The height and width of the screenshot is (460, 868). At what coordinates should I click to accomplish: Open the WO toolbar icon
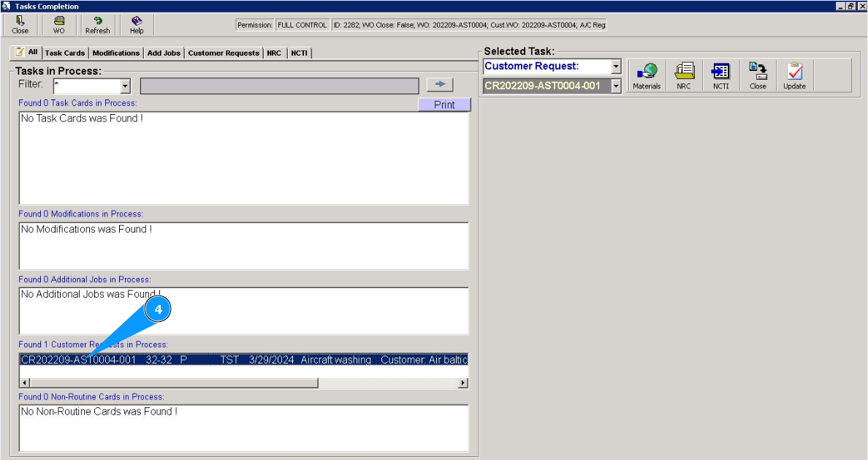click(x=58, y=25)
